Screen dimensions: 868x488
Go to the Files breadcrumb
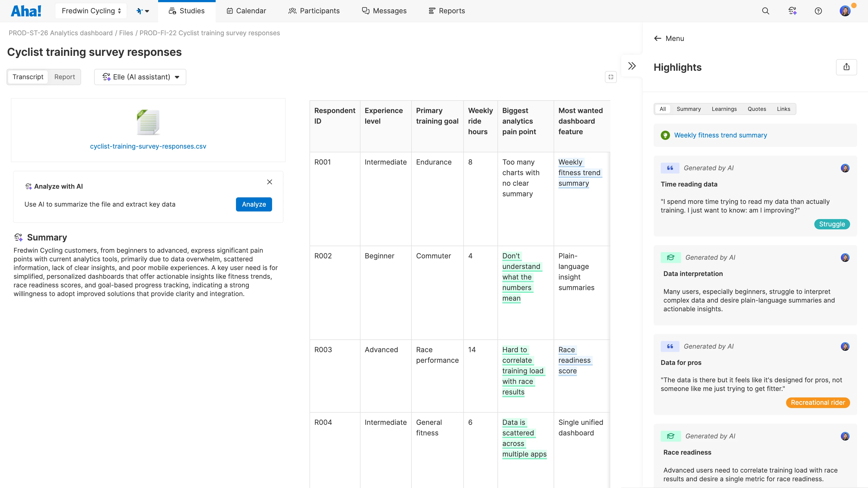click(126, 33)
